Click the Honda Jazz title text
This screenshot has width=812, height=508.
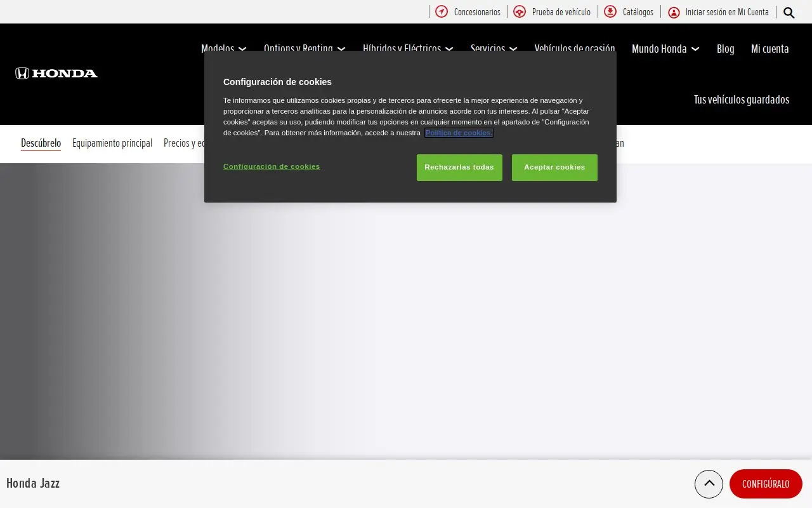click(33, 483)
